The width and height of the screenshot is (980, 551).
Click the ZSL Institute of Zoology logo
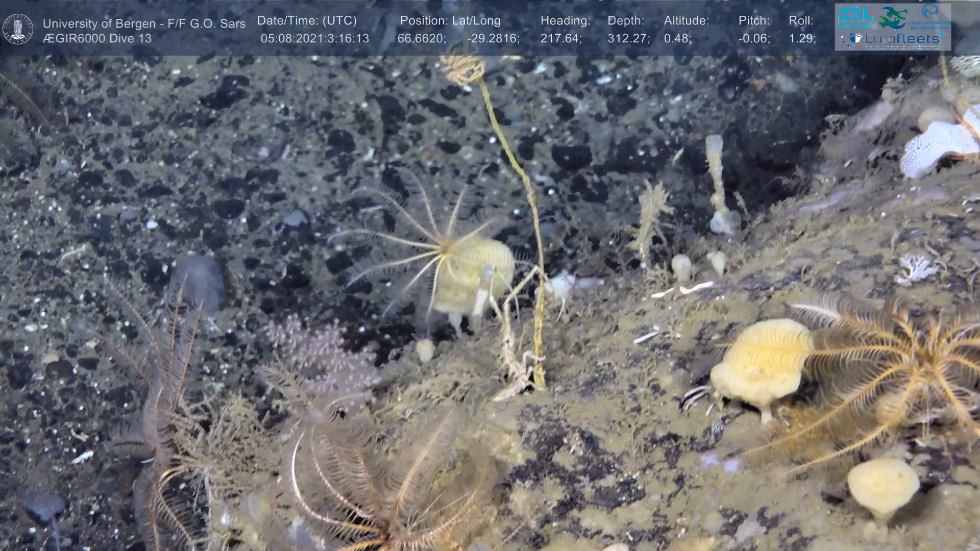(x=856, y=18)
